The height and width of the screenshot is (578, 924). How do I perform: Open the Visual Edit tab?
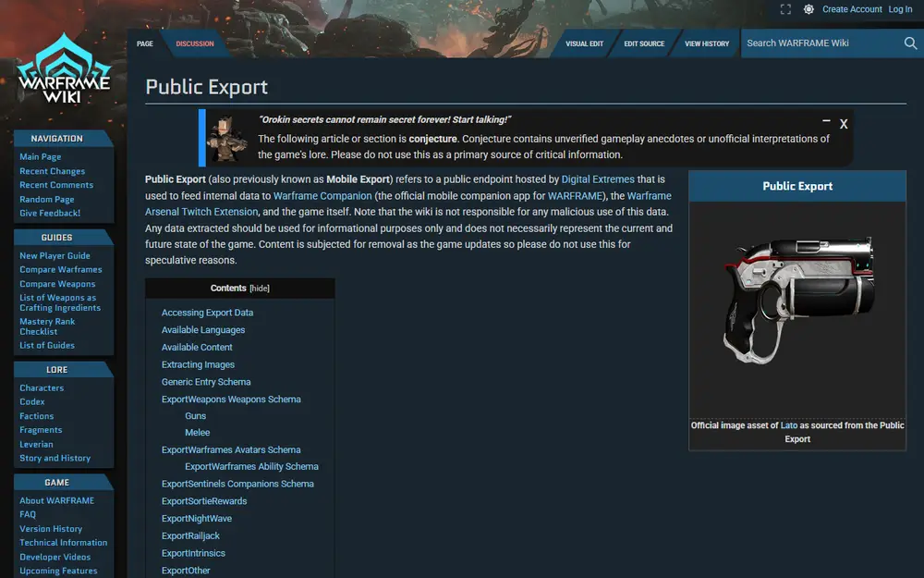(585, 43)
